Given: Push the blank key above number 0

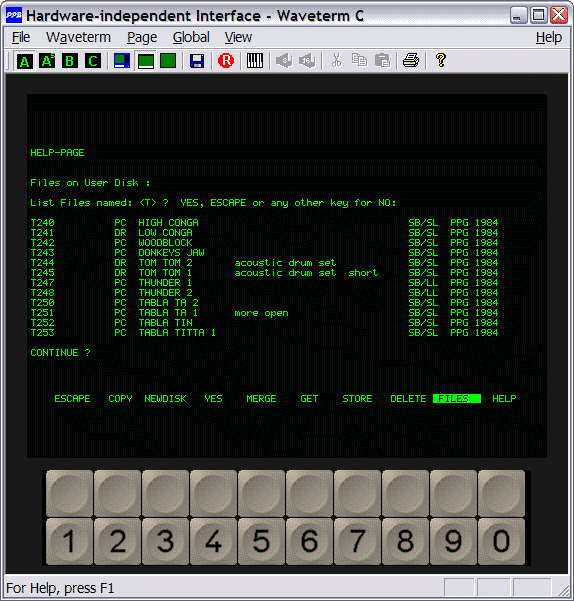Looking at the screenshot, I should 501,493.
